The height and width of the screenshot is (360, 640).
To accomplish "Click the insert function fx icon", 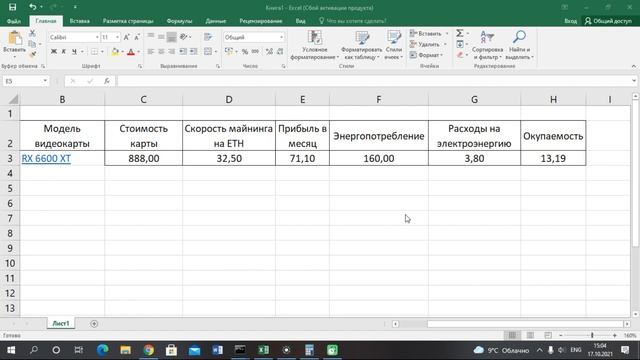I will pos(107,81).
